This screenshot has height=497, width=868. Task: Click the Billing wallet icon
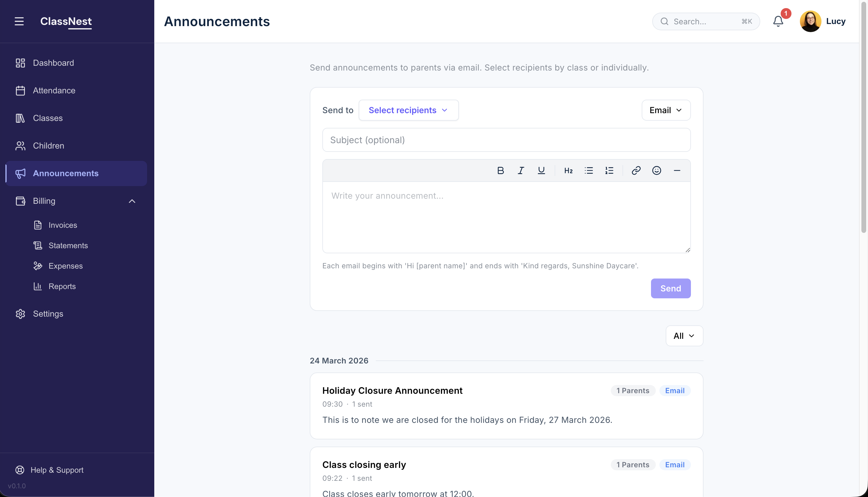point(20,201)
